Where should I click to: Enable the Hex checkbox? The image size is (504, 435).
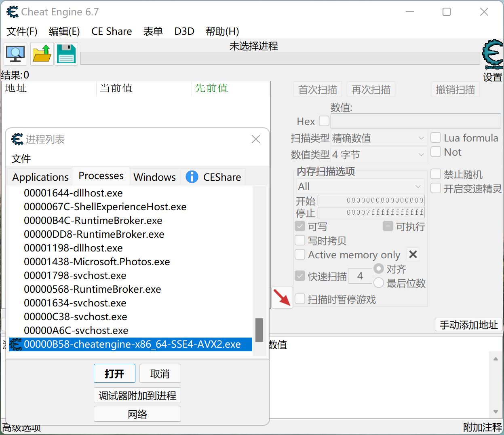[323, 121]
